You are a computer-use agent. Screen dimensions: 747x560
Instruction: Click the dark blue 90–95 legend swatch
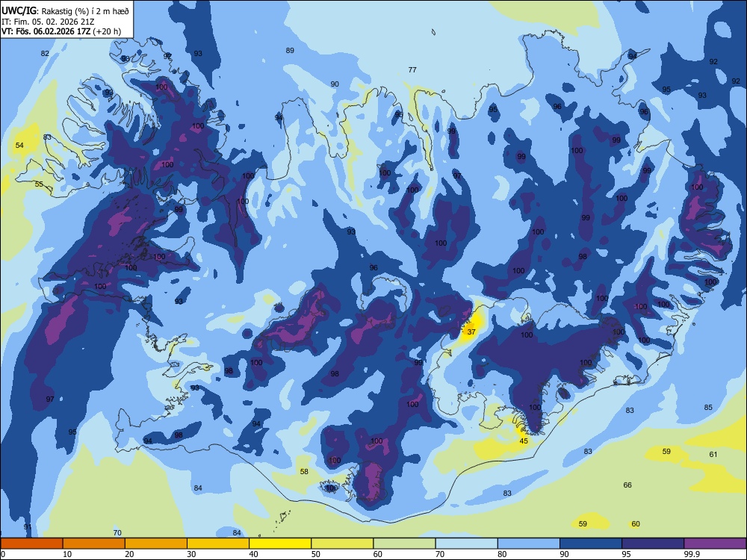pyautogui.click(x=591, y=544)
